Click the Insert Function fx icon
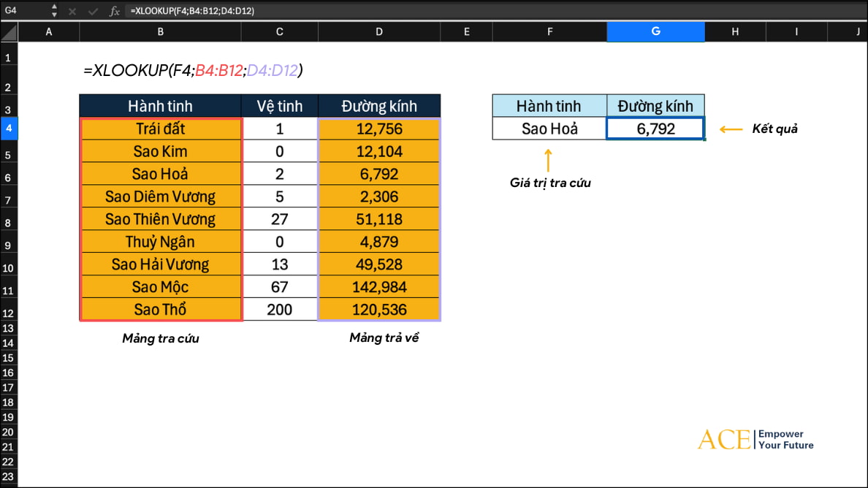This screenshot has width=868, height=488. pyautogui.click(x=115, y=11)
